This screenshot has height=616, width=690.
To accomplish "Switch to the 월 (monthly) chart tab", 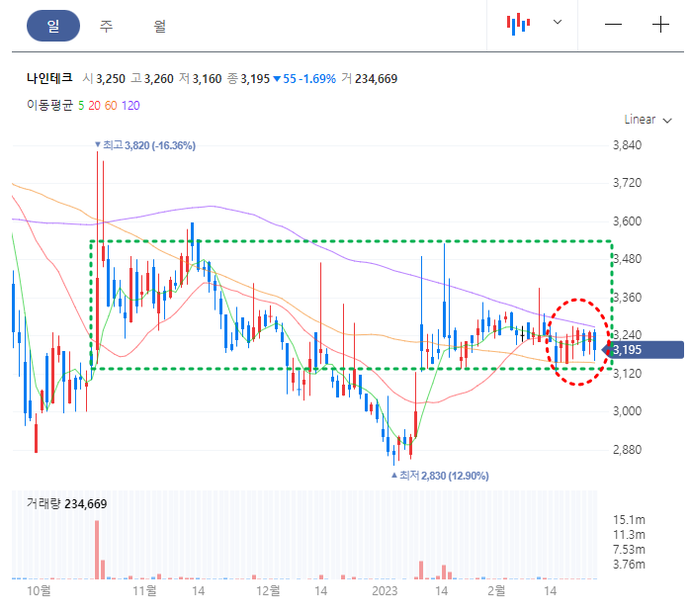I will click(x=159, y=26).
